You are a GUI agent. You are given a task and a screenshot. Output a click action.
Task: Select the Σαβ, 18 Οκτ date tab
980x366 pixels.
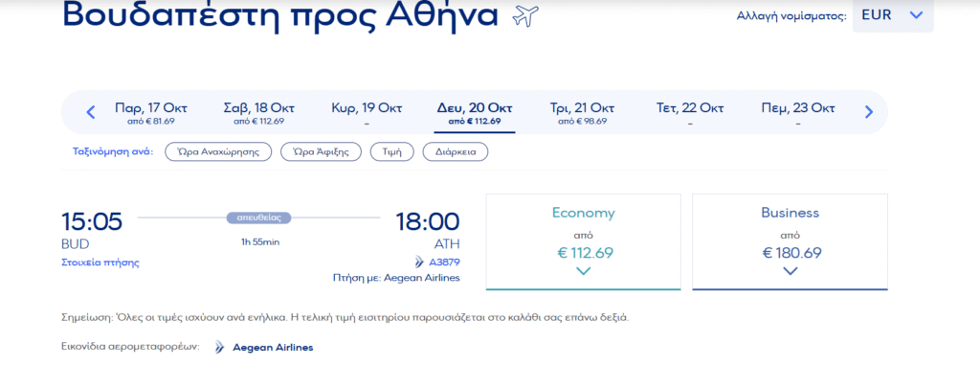pos(258,113)
